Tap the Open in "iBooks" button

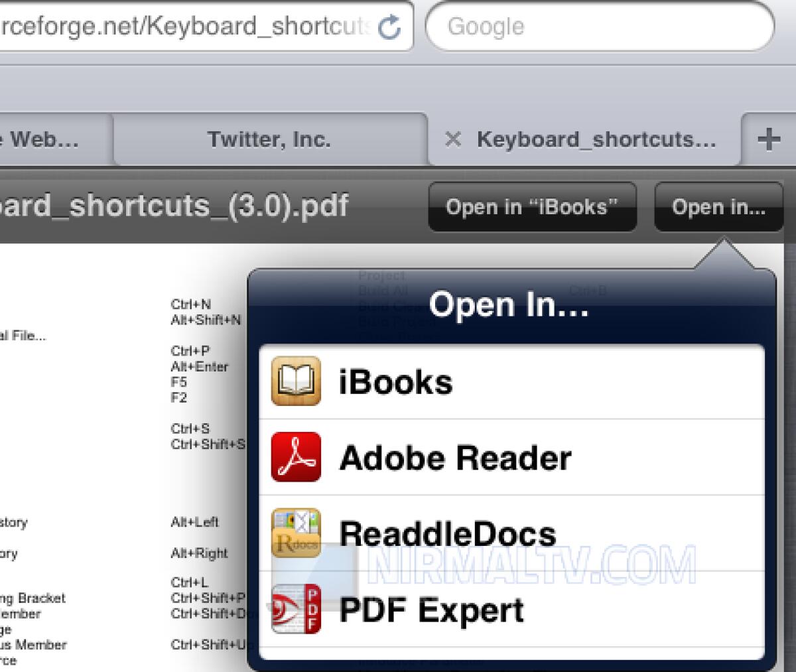[533, 207]
